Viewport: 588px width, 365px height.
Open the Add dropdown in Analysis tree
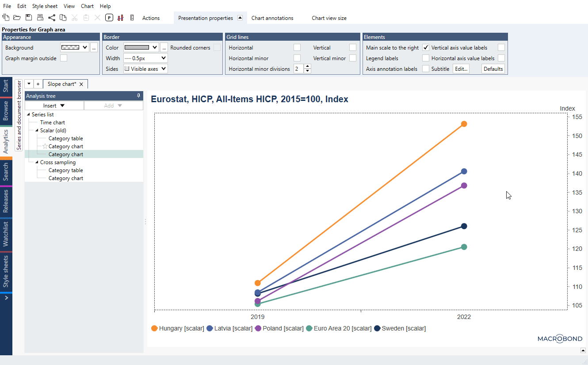coord(114,106)
